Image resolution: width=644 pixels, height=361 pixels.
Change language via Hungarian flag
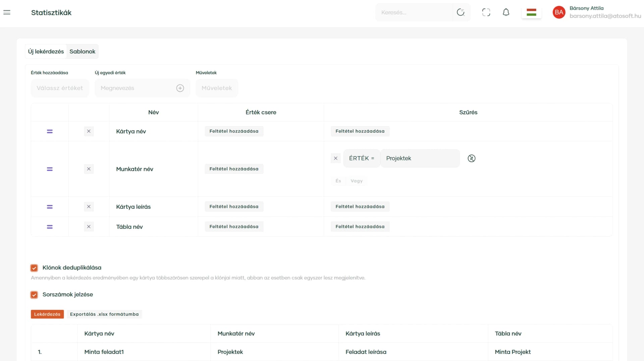531,12
